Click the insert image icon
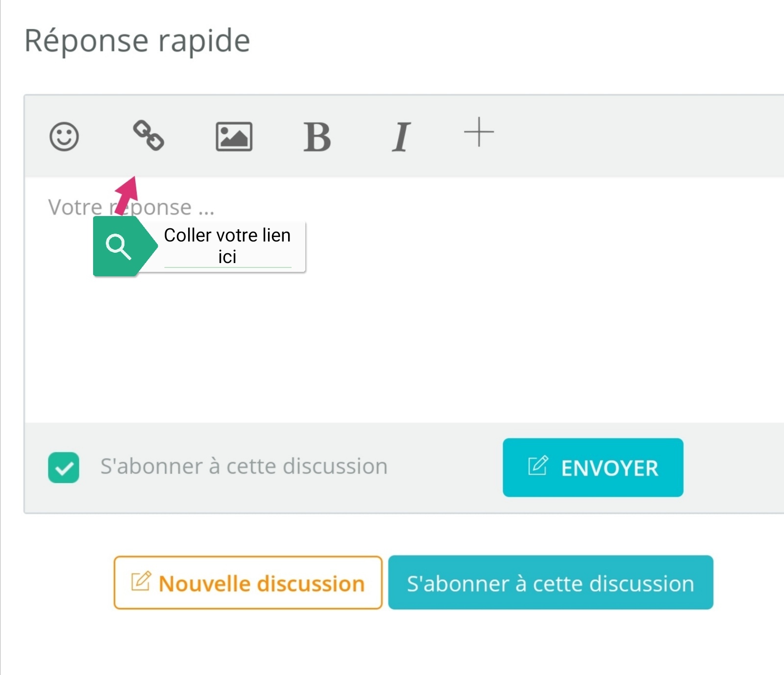Viewport: 784px width, 675px height. pos(234,136)
